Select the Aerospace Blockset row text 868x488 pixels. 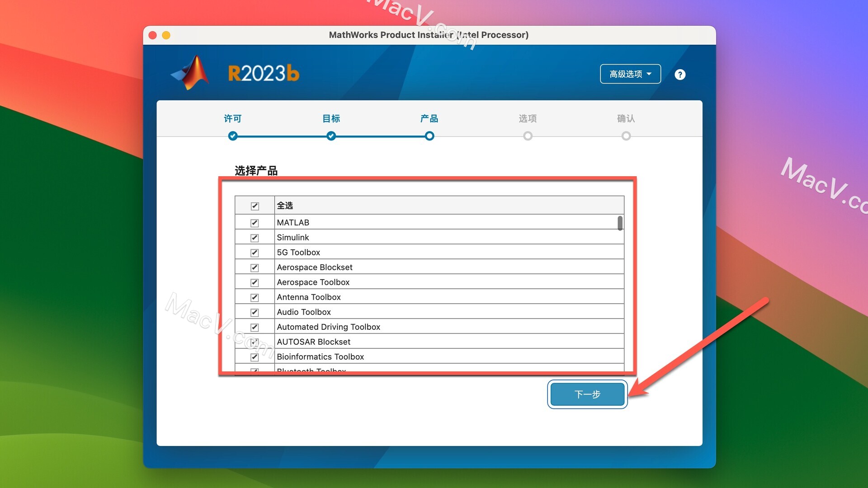coord(315,267)
